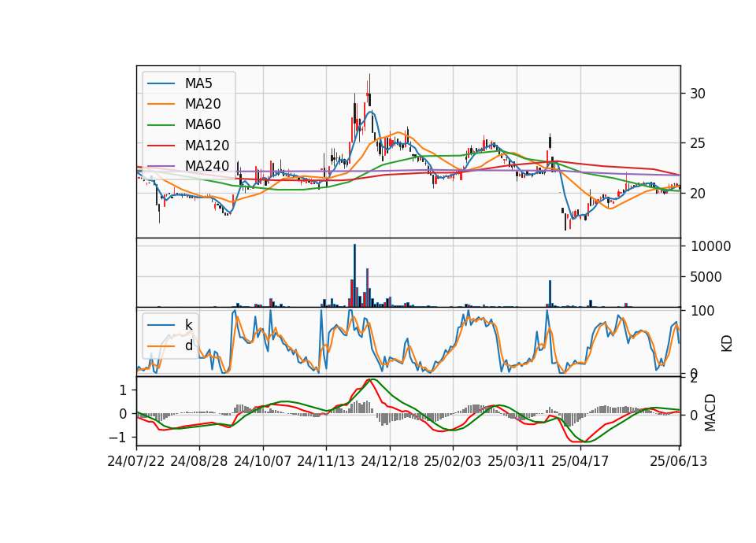The width and height of the screenshot is (756, 543).
Task: Click the 24/07/22 date axis label
Action: click(x=136, y=461)
